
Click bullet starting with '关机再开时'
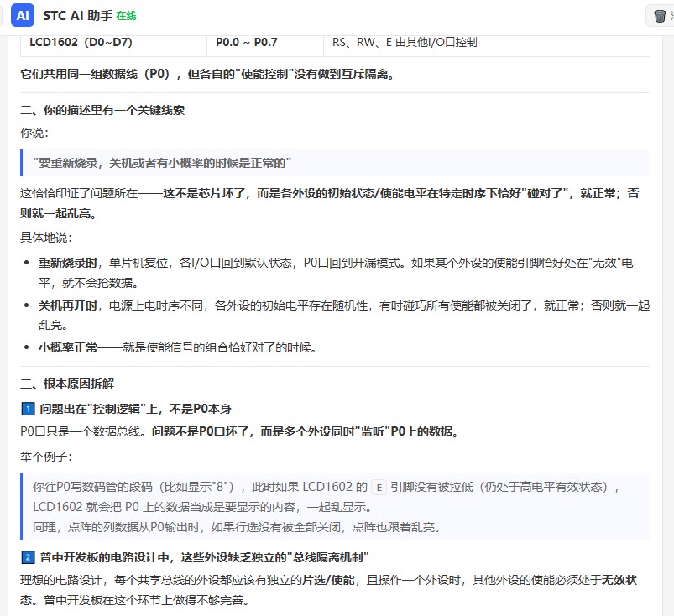tap(344, 315)
